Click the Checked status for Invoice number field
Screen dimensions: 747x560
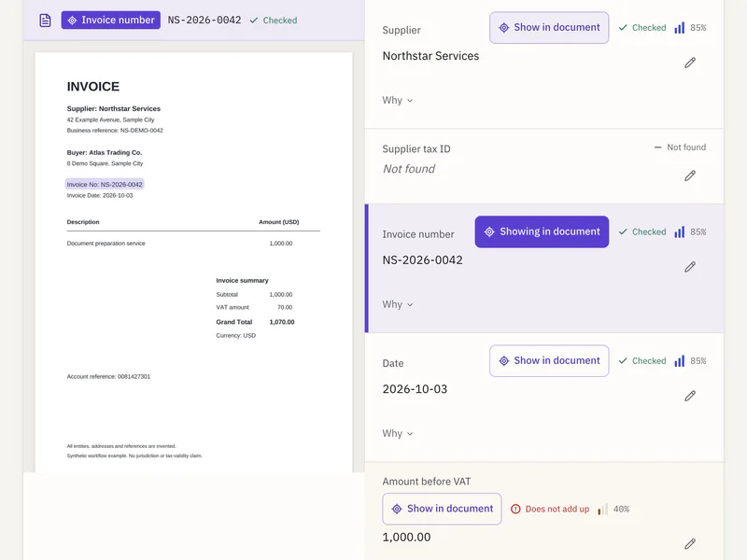click(642, 231)
